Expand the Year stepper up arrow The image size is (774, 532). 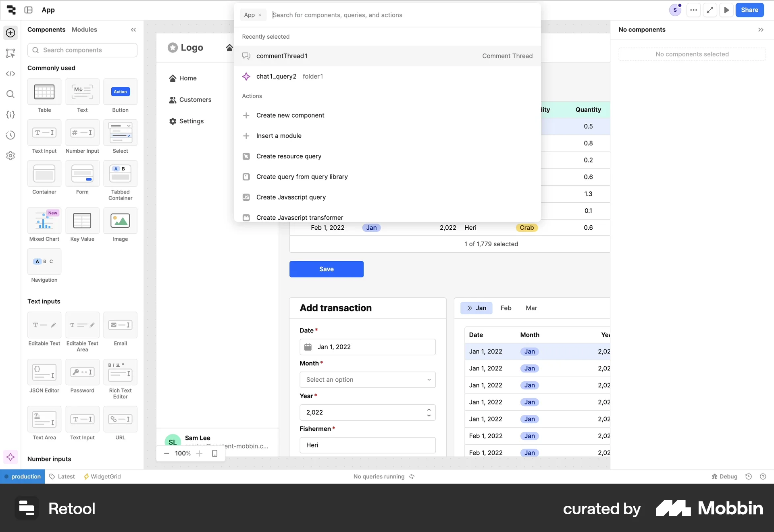429,409
